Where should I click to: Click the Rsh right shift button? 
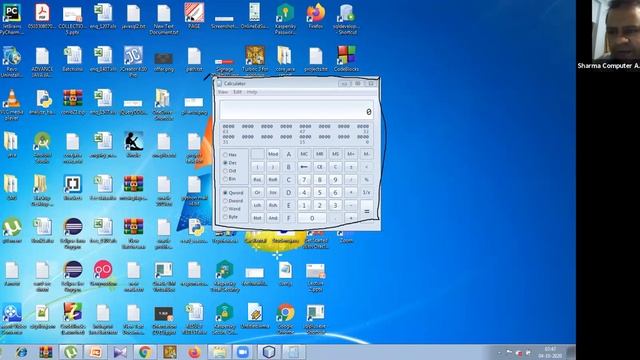click(273, 205)
